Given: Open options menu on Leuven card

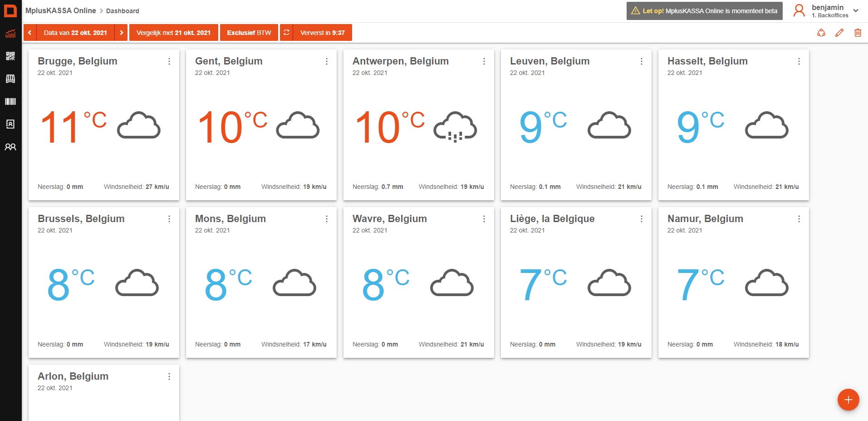Looking at the screenshot, I should [x=642, y=61].
